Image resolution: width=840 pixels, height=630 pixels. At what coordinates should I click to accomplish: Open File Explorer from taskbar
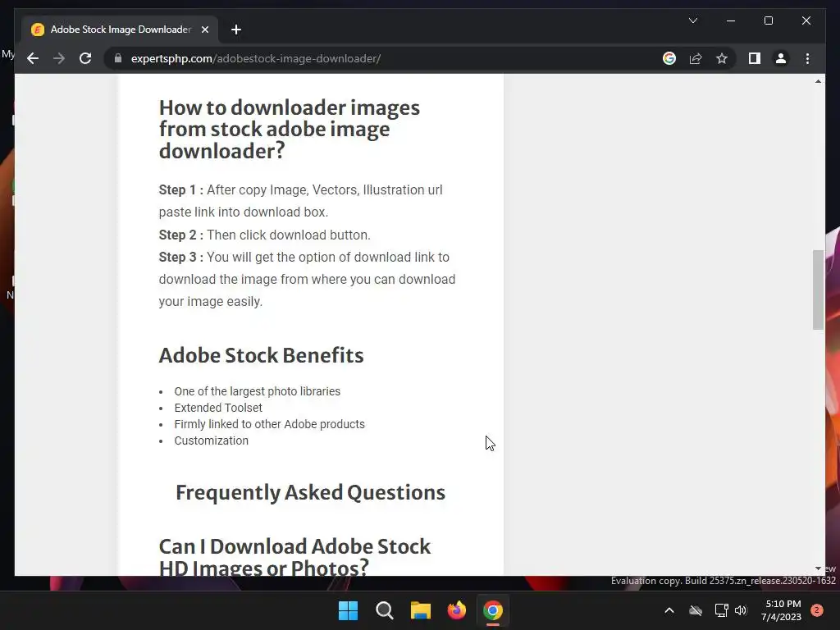421,610
